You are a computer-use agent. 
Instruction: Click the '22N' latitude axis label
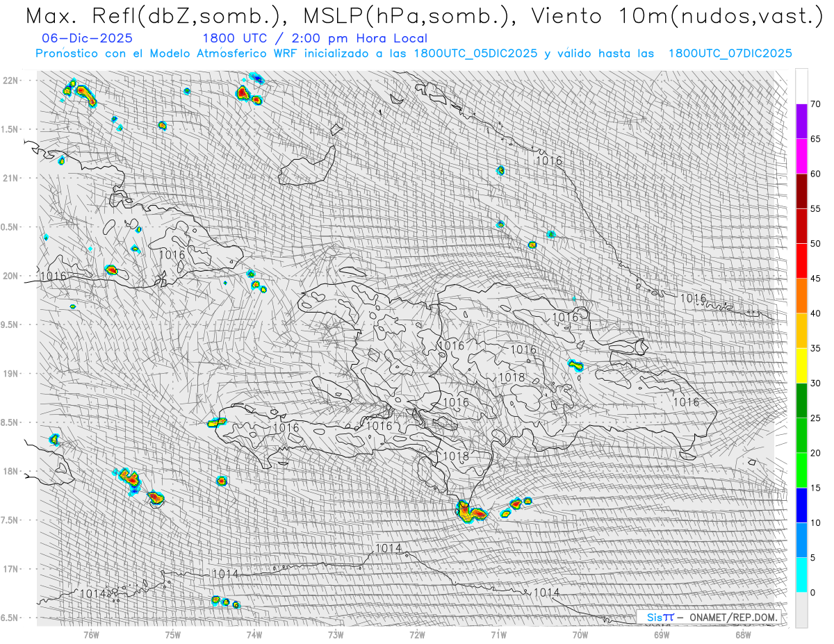(x=10, y=80)
